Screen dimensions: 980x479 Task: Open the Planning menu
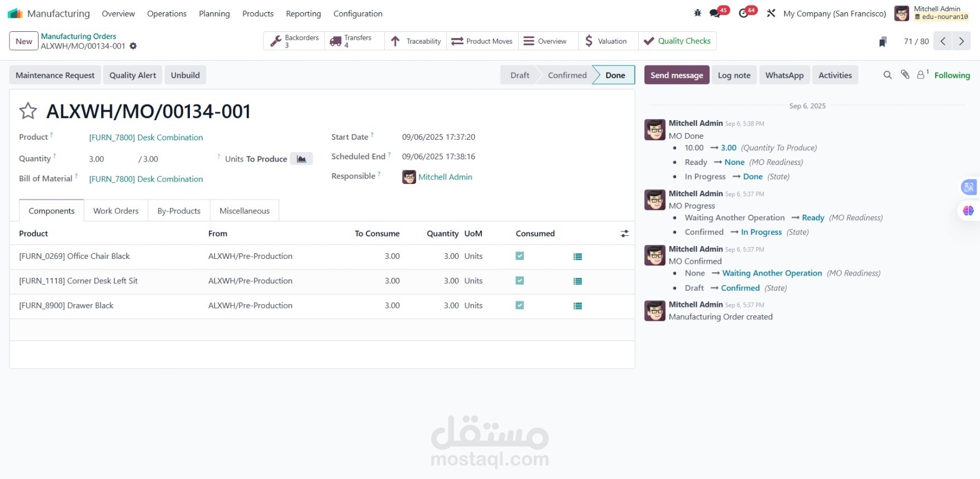click(x=214, y=13)
